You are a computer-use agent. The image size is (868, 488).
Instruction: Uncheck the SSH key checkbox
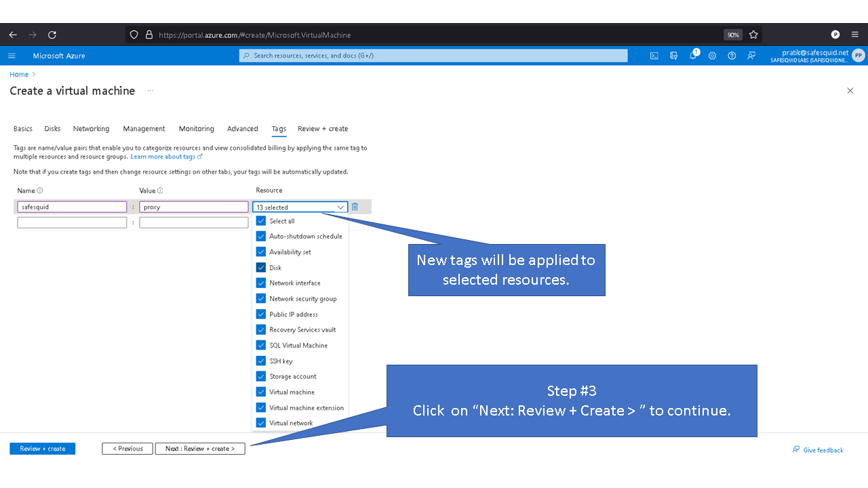click(261, 361)
